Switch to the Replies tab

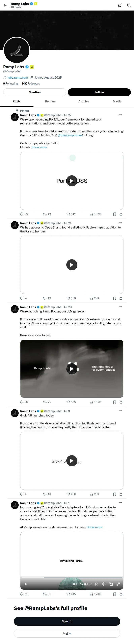pos(50,101)
